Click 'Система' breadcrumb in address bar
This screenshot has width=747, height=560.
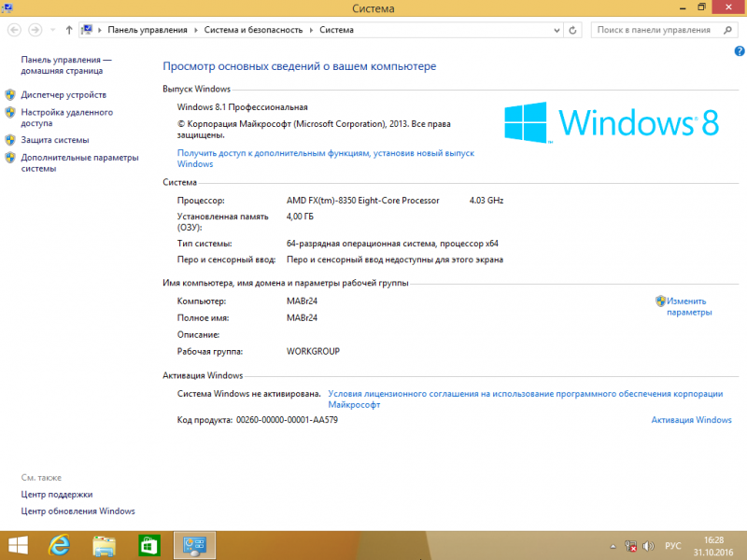(x=336, y=30)
